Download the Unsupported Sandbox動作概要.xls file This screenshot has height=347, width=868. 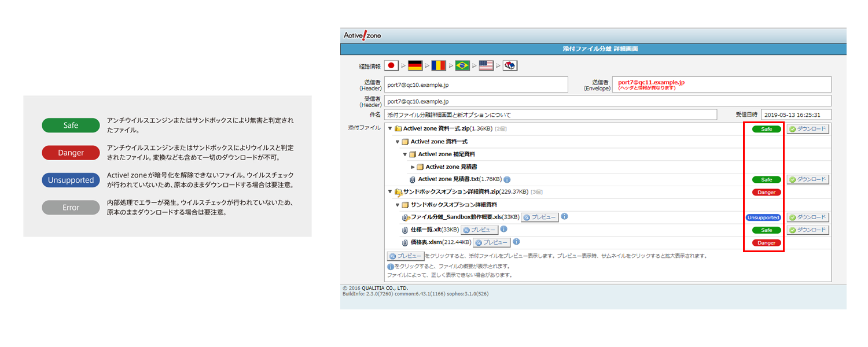tap(807, 217)
